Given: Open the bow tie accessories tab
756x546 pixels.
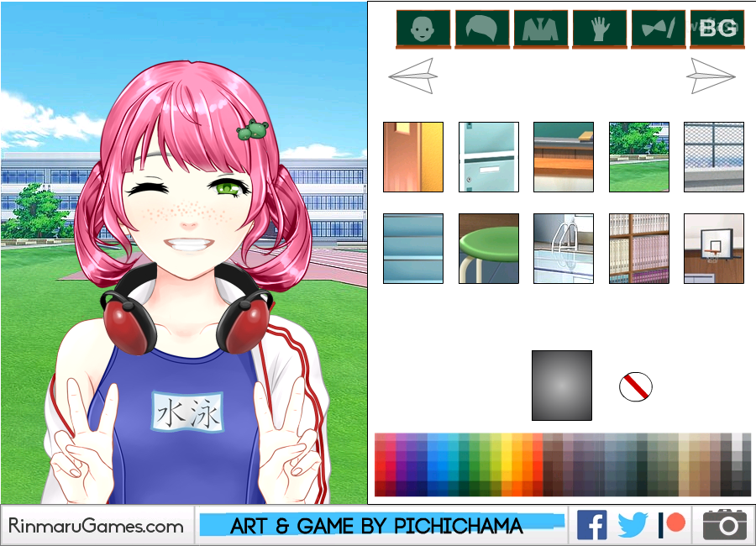Looking at the screenshot, I should (x=659, y=29).
